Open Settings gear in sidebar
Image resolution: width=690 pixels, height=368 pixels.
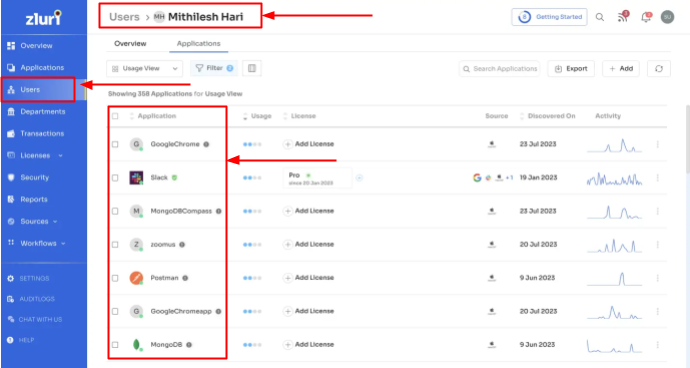pos(11,279)
